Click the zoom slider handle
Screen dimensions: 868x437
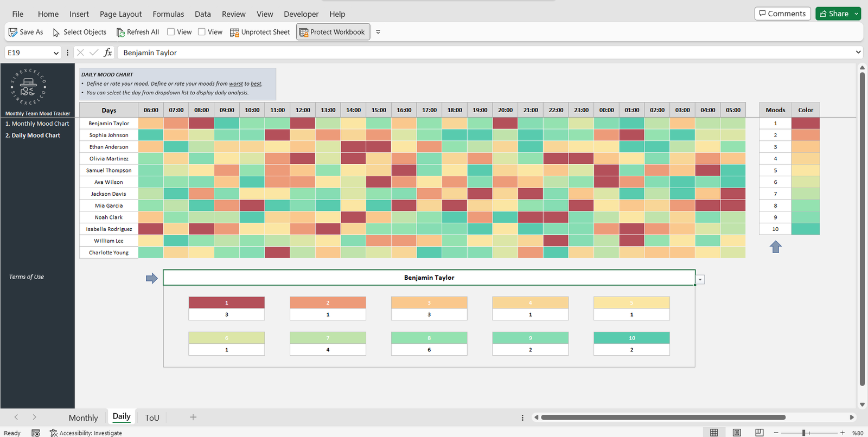[x=804, y=433]
